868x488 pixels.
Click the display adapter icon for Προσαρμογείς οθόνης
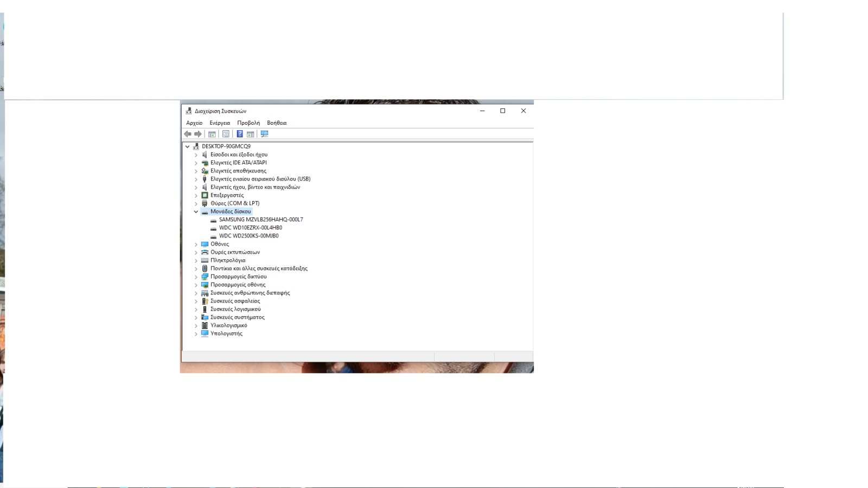pyautogui.click(x=205, y=285)
